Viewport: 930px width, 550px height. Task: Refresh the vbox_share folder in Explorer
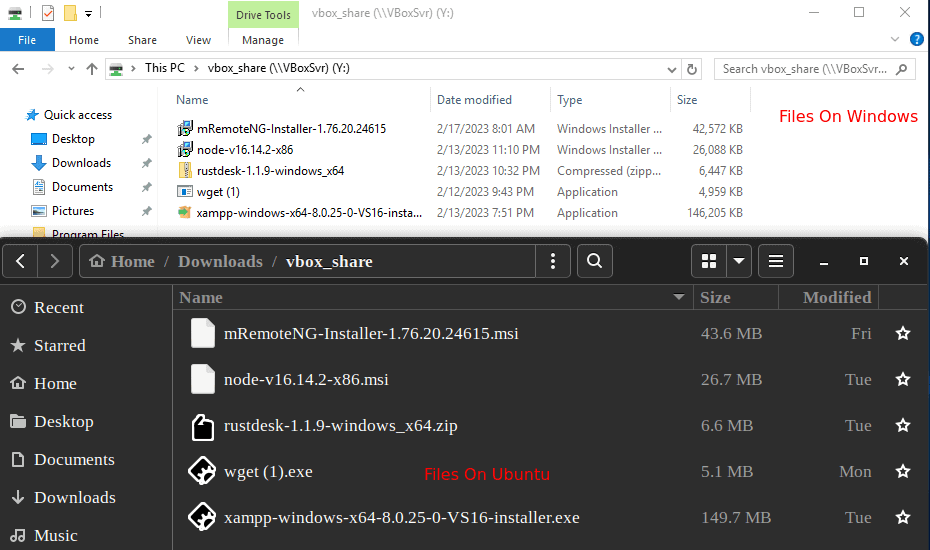pos(692,69)
